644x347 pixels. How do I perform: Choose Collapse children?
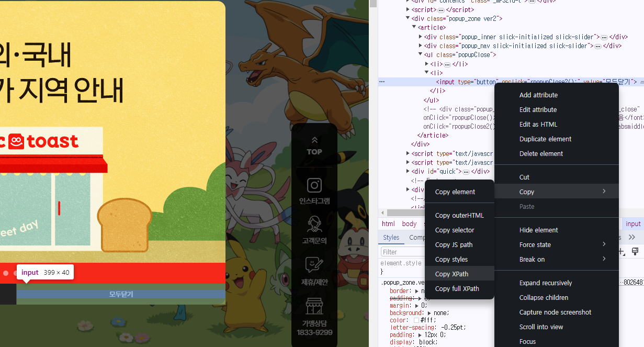pos(557,297)
